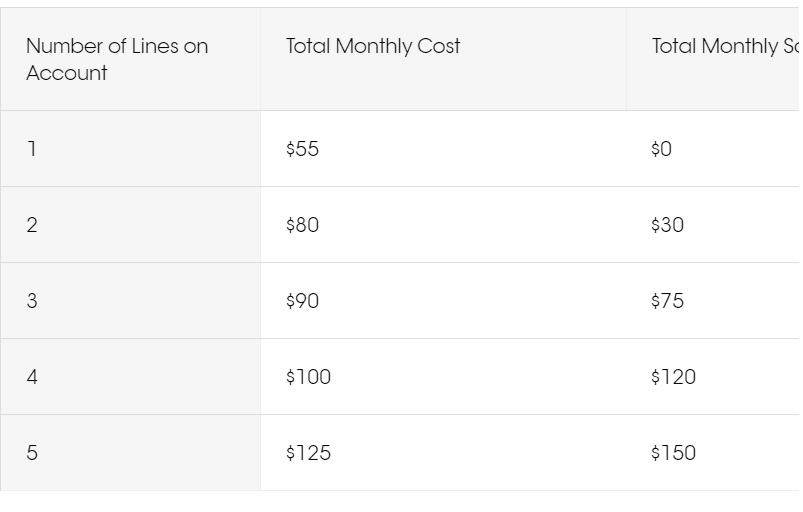Image resolution: width=803 pixels, height=512 pixels.
Task: Click the $150 savings cell
Action: pyautogui.click(x=713, y=453)
